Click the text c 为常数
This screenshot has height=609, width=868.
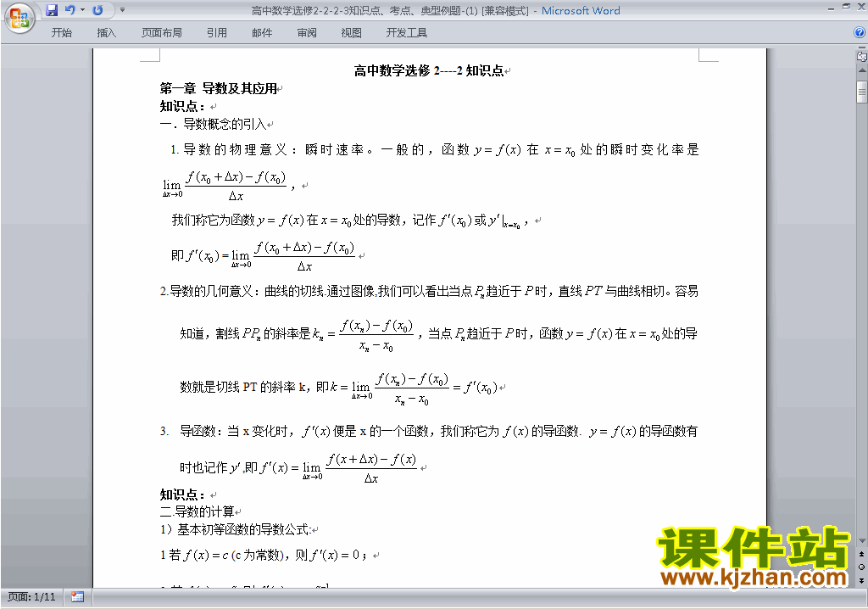[258, 556]
